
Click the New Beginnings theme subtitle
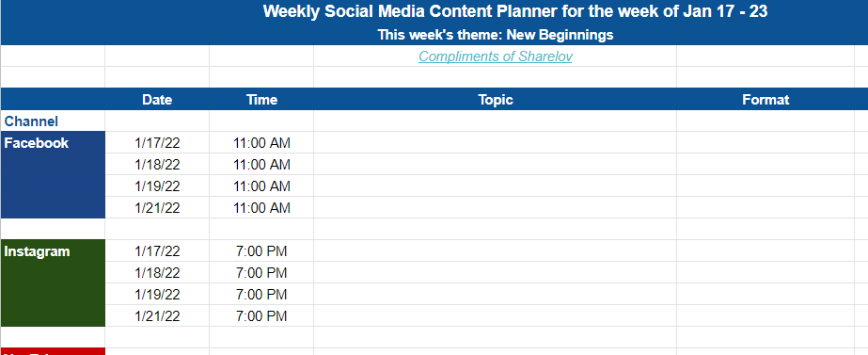click(496, 35)
